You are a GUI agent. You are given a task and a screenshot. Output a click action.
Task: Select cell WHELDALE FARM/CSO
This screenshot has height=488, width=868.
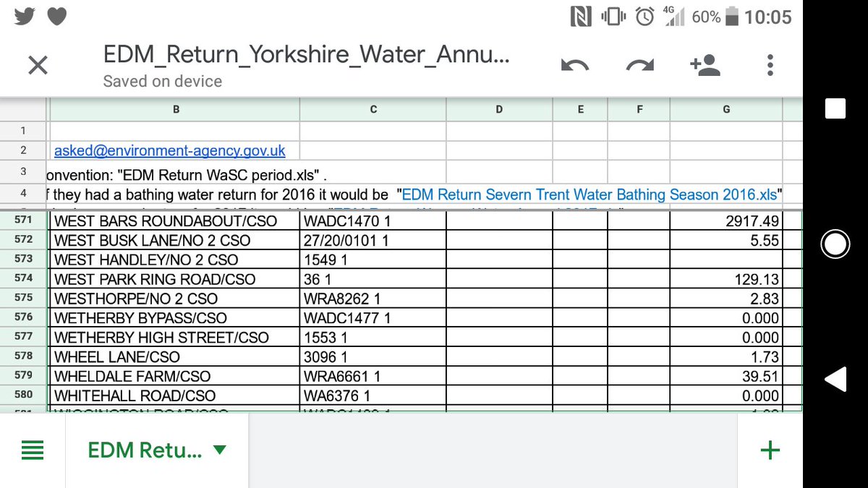174,377
